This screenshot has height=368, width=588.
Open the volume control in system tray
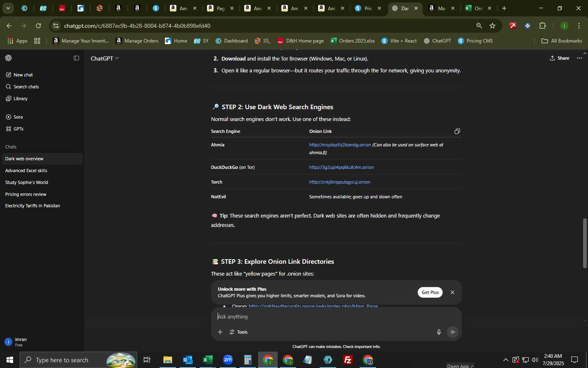coord(535,360)
